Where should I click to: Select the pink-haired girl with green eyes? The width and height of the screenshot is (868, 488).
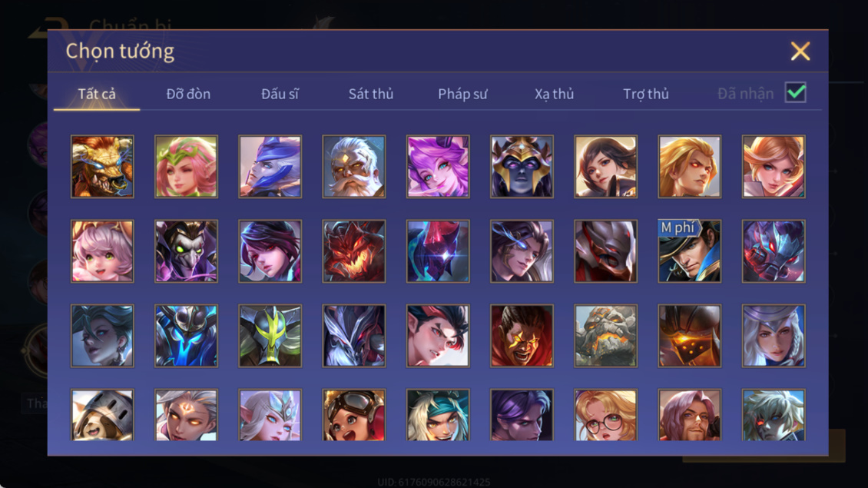pyautogui.click(x=102, y=251)
